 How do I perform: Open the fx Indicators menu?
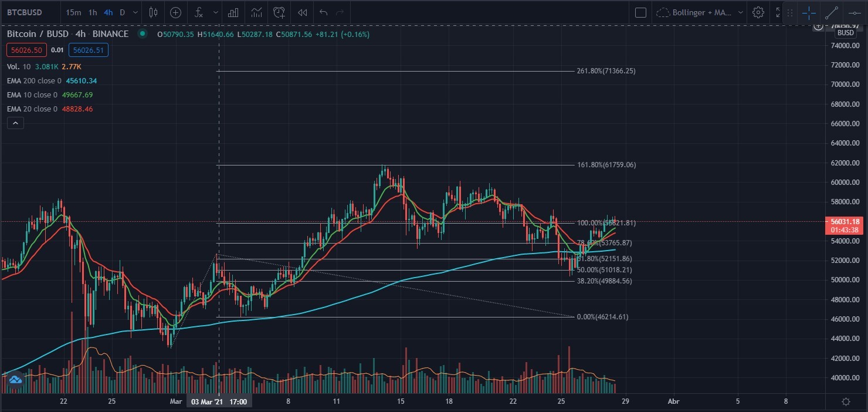coord(199,12)
